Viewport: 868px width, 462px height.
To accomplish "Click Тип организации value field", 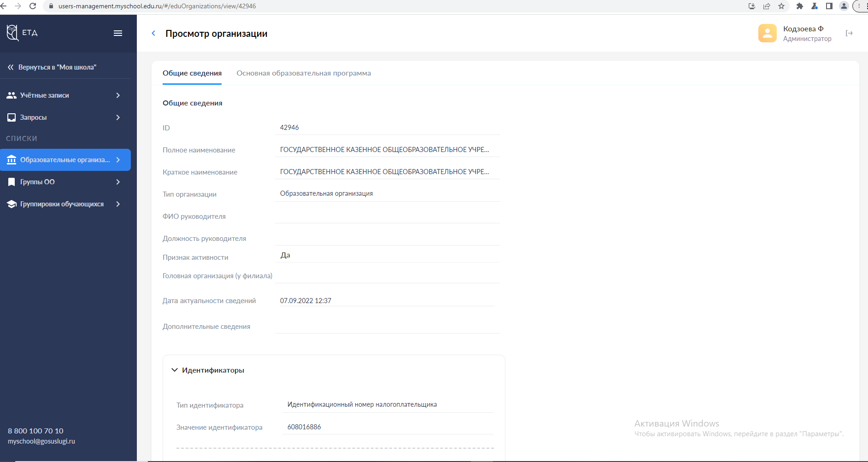I will click(x=387, y=194).
